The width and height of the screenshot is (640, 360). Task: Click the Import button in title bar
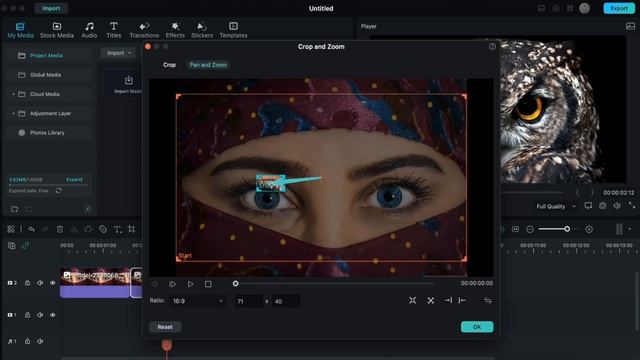(x=51, y=8)
